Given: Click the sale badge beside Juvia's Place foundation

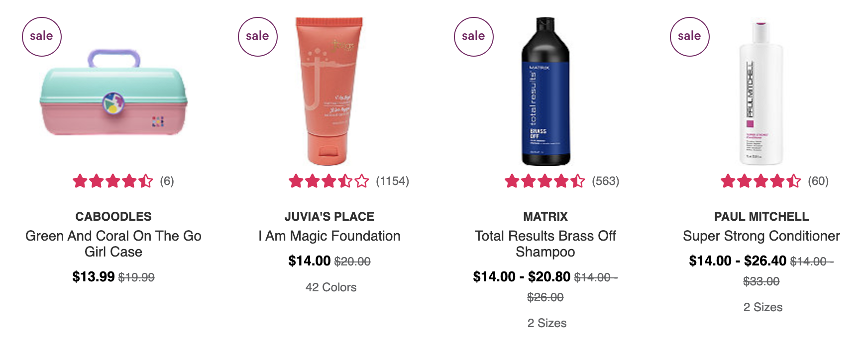Looking at the screenshot, I should [x=258, y=37].
